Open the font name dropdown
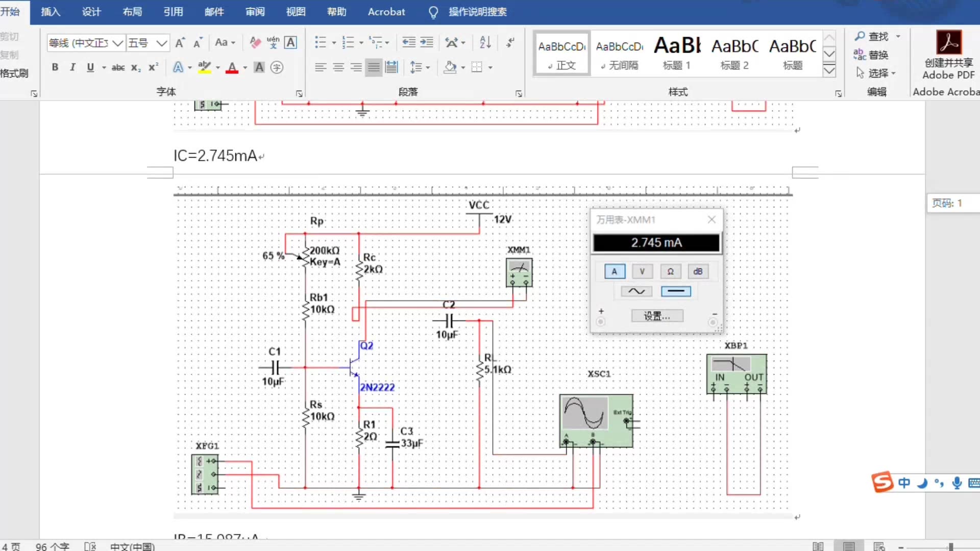This screenshot has height=551, width=980. 118,43
